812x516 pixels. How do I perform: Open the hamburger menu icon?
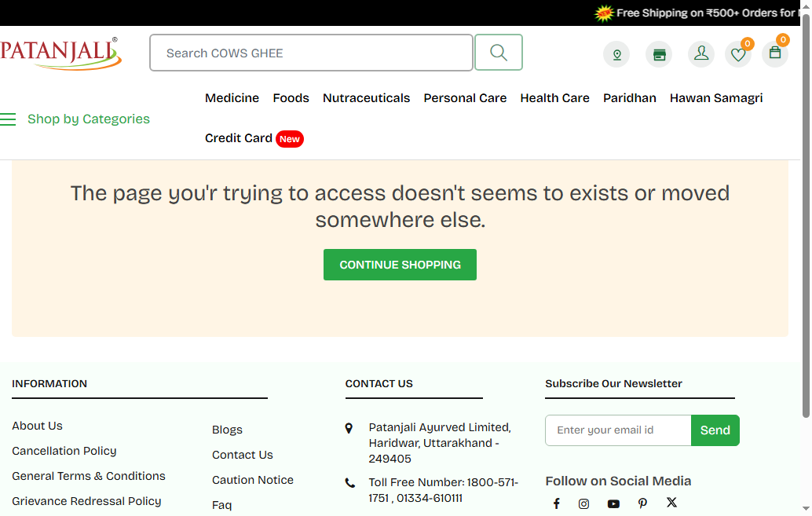click(8, 119)
